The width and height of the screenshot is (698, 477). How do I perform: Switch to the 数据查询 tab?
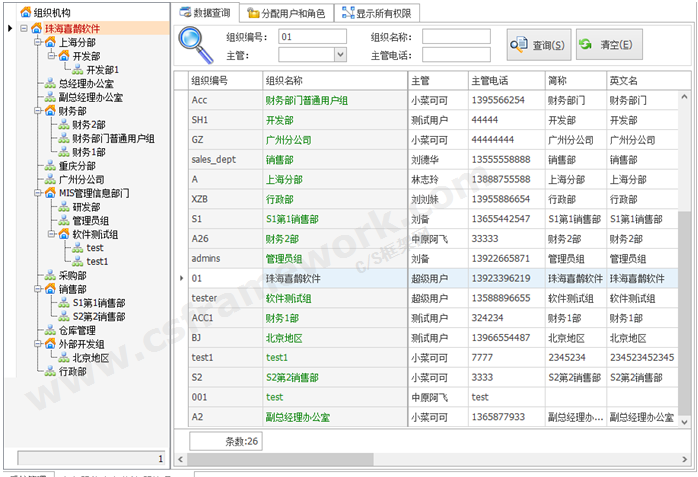pos(205,13)
